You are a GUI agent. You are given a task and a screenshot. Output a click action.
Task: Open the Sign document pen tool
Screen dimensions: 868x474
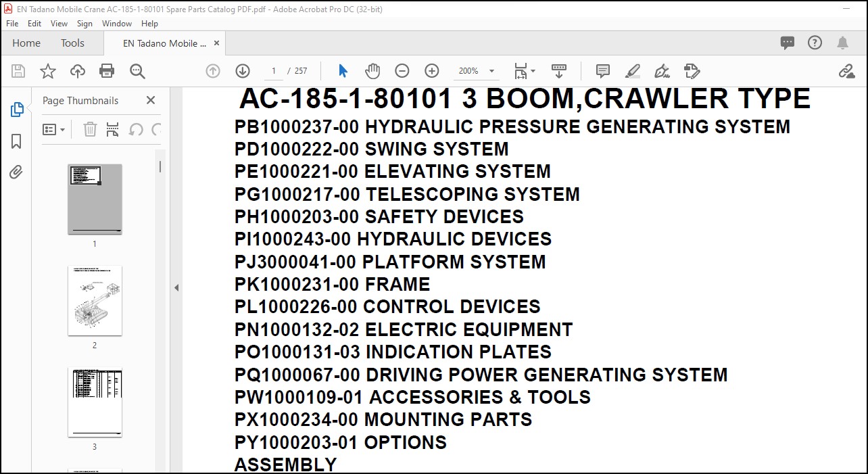(662, 71)
